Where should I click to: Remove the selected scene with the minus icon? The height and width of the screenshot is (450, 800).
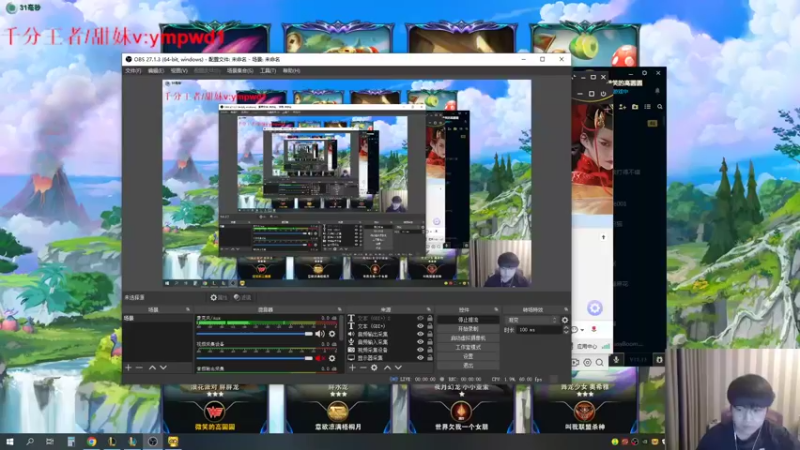[x=139, y=367]
